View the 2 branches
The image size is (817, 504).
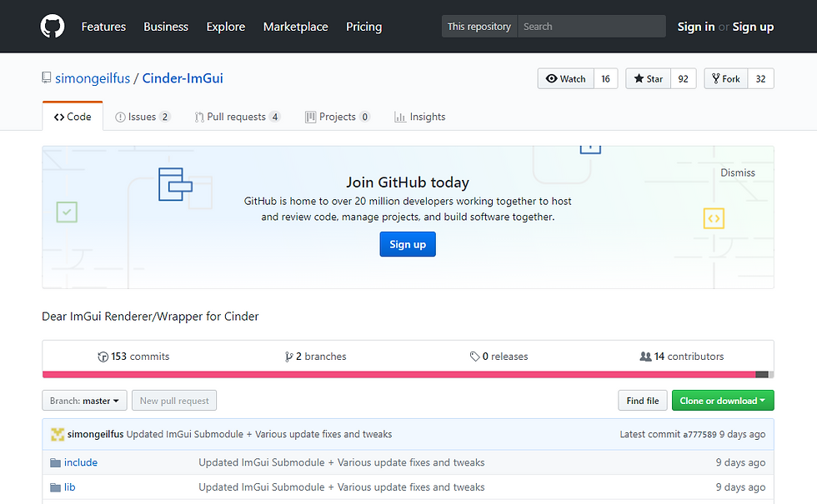tap(316, 357)
